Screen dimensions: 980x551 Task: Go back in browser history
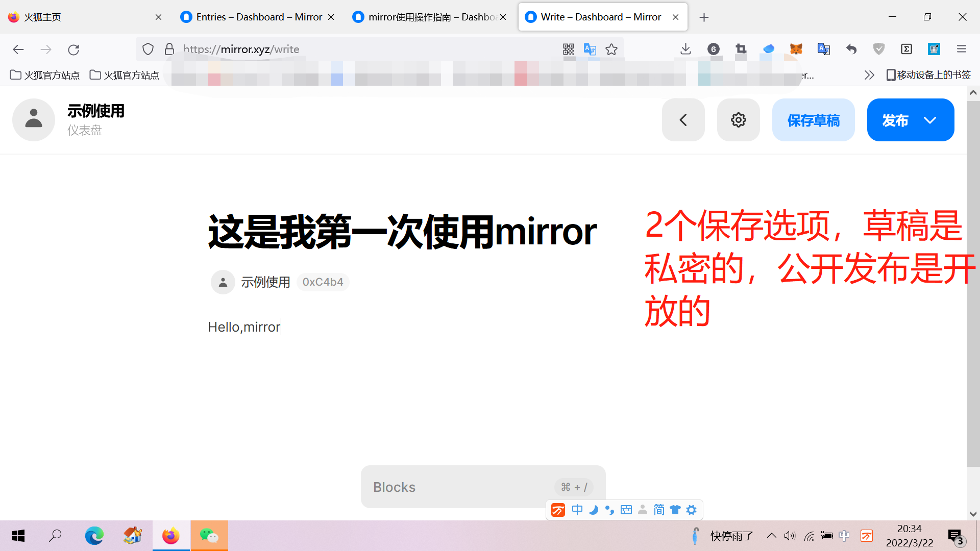click(x=18, y=49)
